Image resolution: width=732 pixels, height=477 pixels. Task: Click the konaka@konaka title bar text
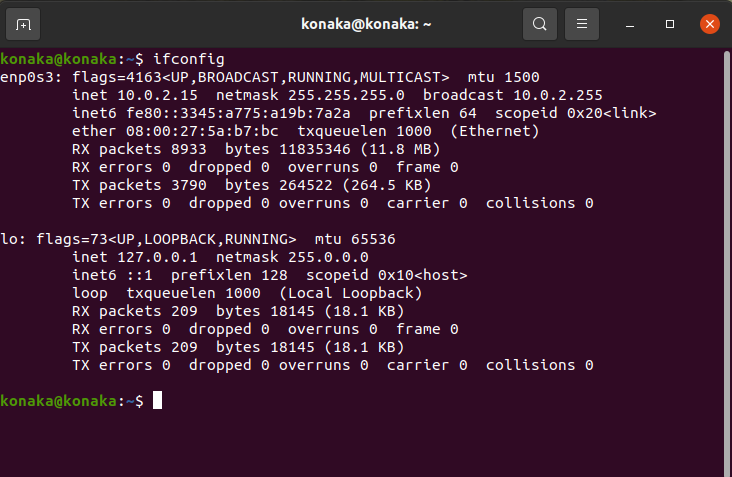click(x=366, y=24)
